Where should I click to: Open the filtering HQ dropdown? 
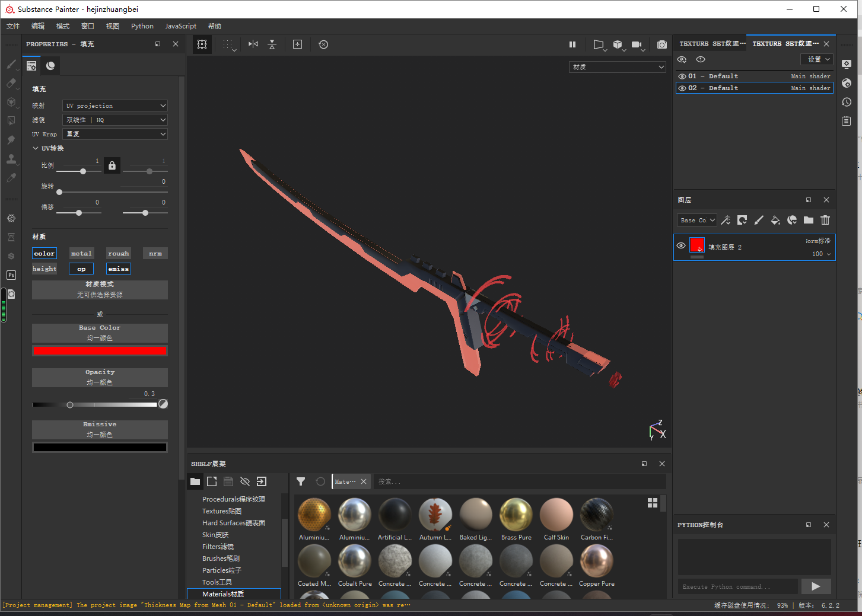click(115, 120)
